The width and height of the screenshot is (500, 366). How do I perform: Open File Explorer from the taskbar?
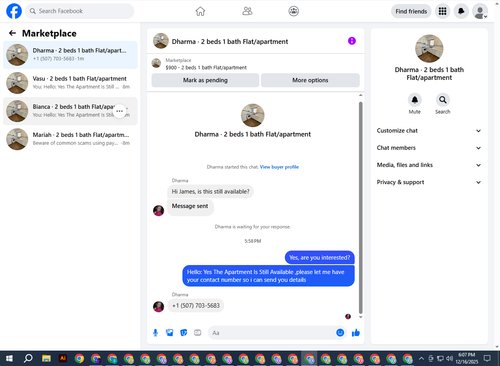click(x=46, y=359)
